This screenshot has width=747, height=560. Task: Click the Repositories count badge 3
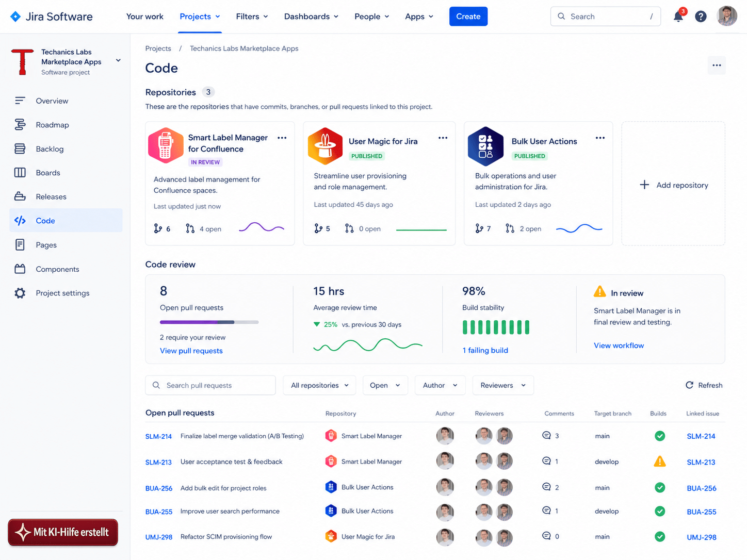pos(208,92)
